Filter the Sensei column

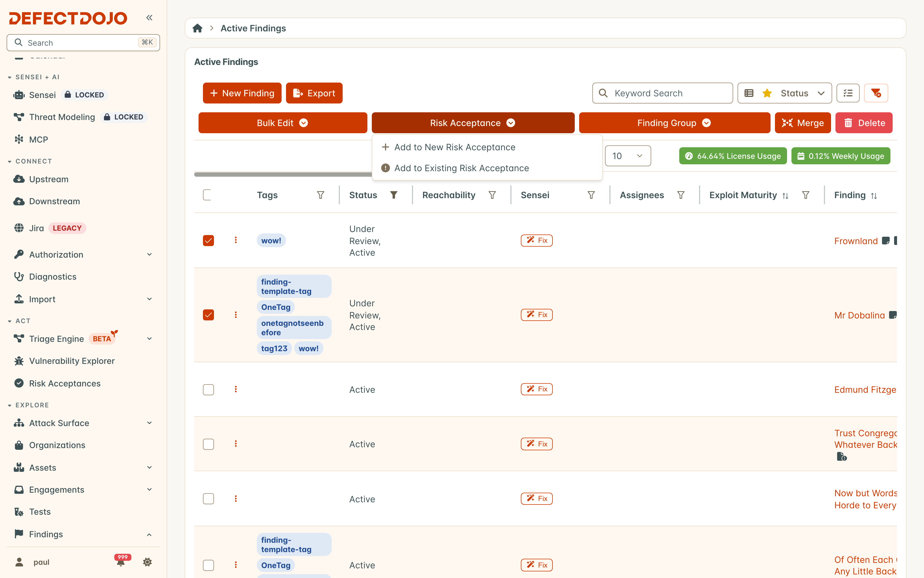click(x=591, y=195)
